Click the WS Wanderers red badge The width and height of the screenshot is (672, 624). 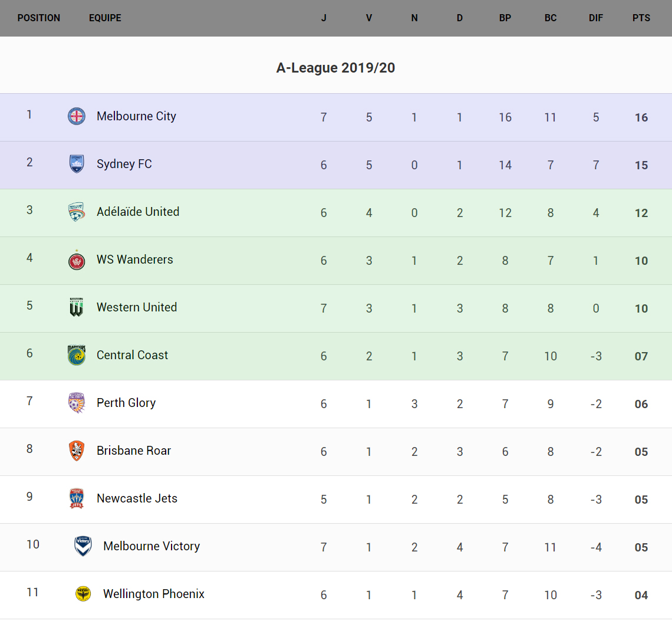pyautogui.click(x=77, y=260)
